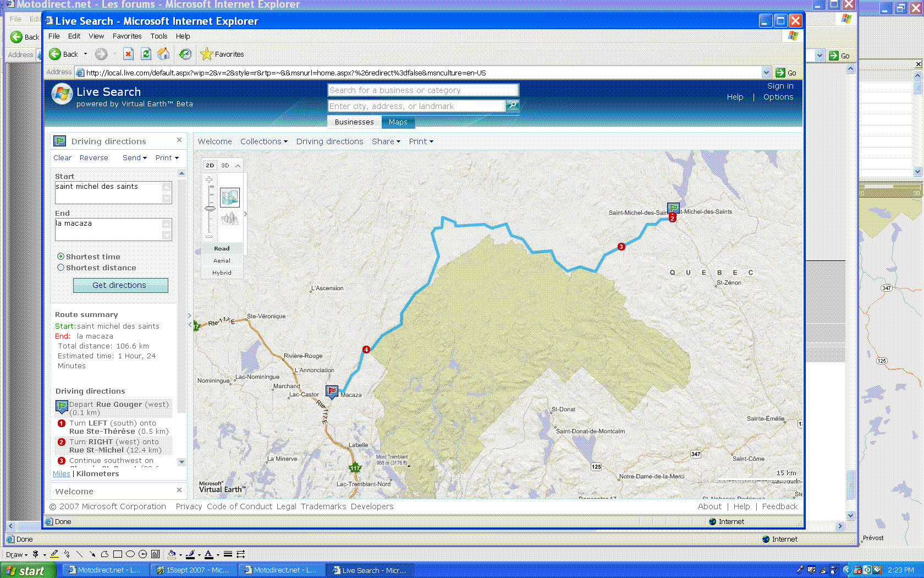The width and height of the screenshot is (924, 578).
Task: Click the Get directions button
Action: point(120,285)
